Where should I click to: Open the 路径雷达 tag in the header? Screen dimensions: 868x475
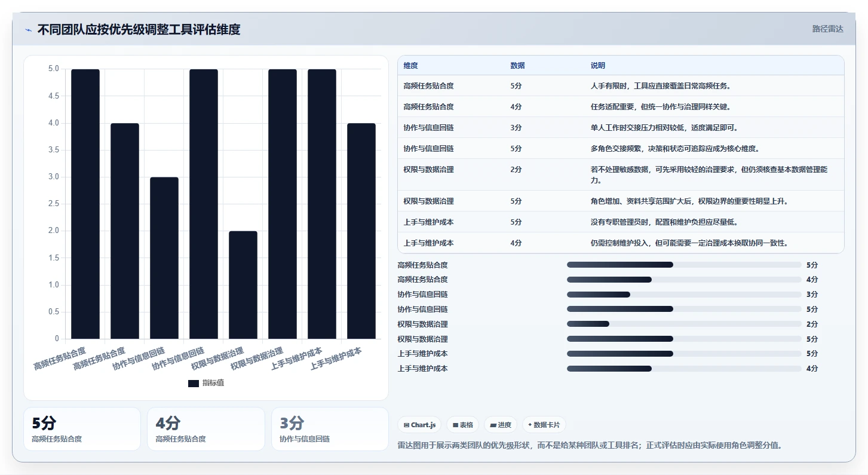827,29
